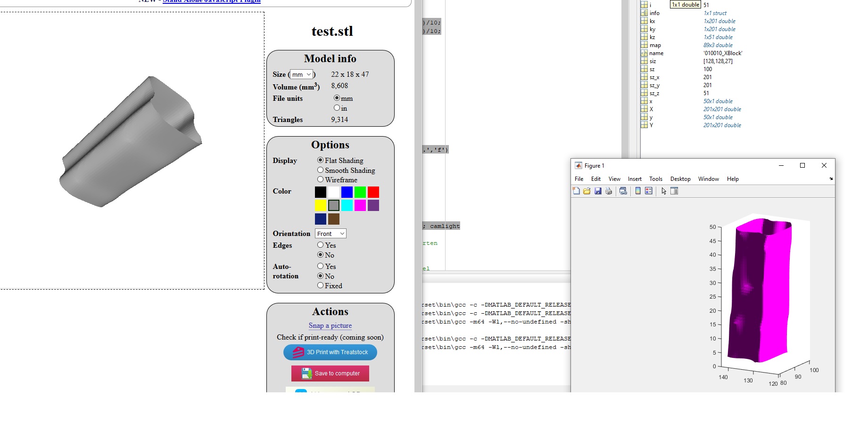
Task: Save the figure using the floppy icon
Action: coord(598,191)
